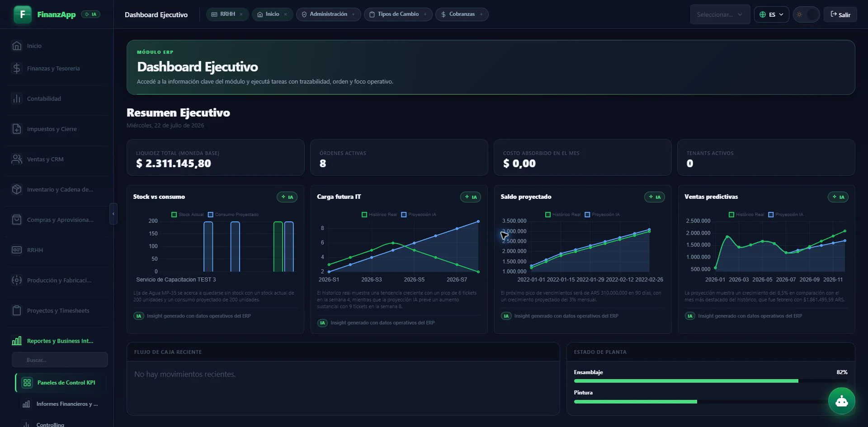Pin the Tipos de Cambio tab plus

click(x=425, y=14)
